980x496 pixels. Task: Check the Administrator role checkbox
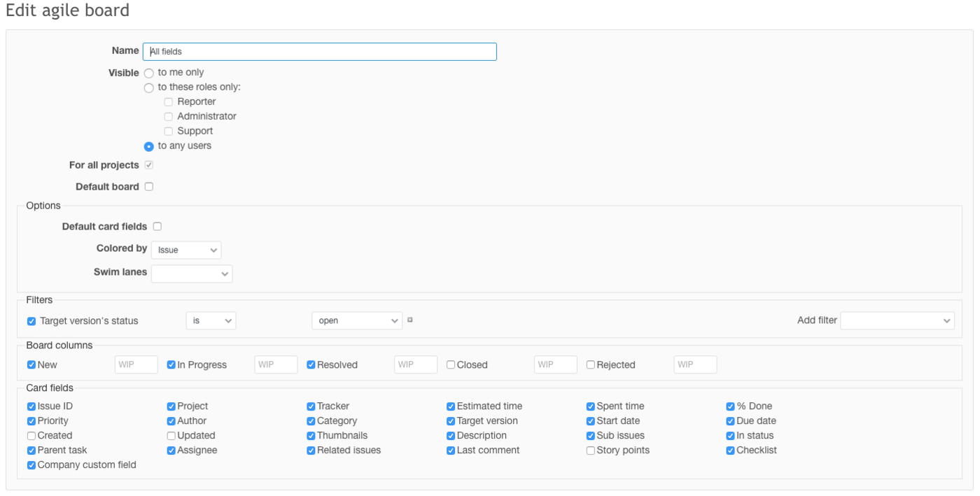169,117
